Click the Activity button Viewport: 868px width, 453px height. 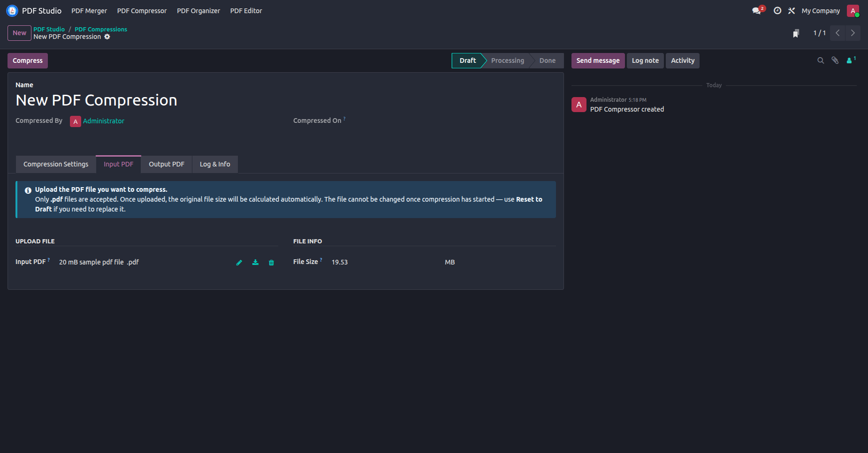683,60
